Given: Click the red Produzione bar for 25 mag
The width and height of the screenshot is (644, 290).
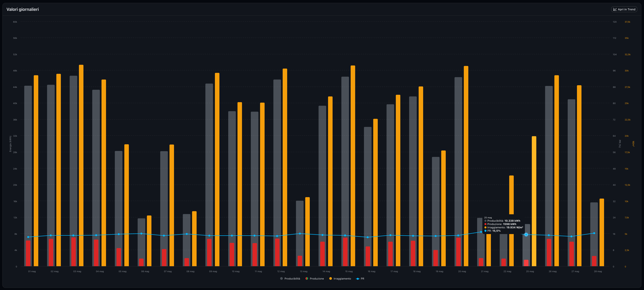Looking at the screenshot, I should click(526, 263).
